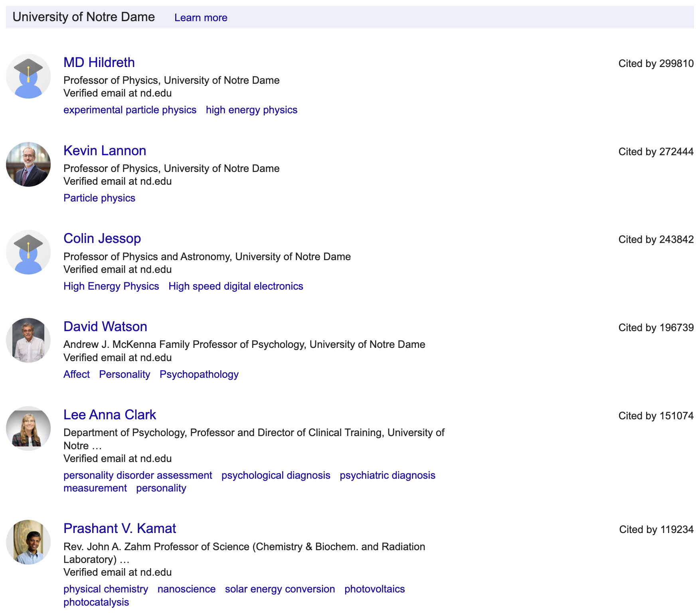The height and width of the screenshot is (614, 700).
Task: Click the 'University of Notre Dame' heading
Action: tap(83, 17)
